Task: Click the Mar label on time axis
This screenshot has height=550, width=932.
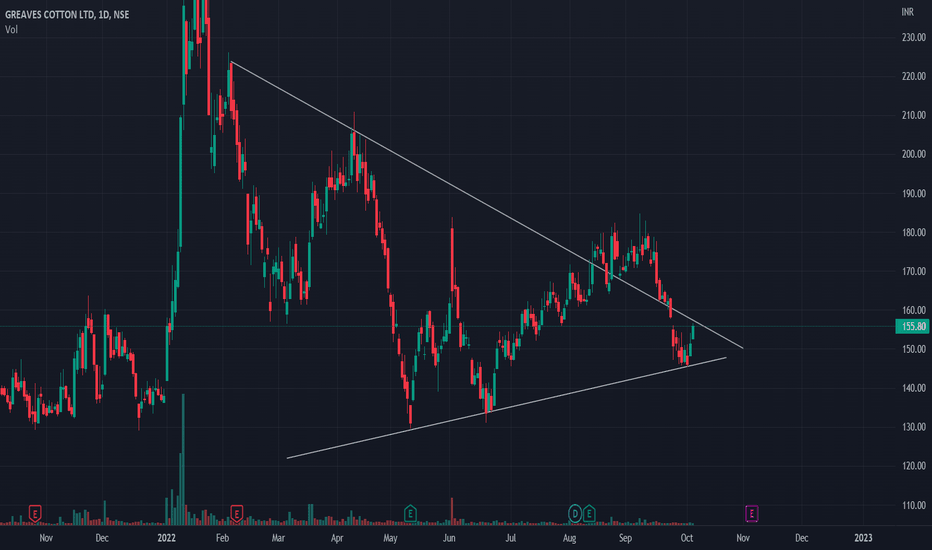Action: 278,538
